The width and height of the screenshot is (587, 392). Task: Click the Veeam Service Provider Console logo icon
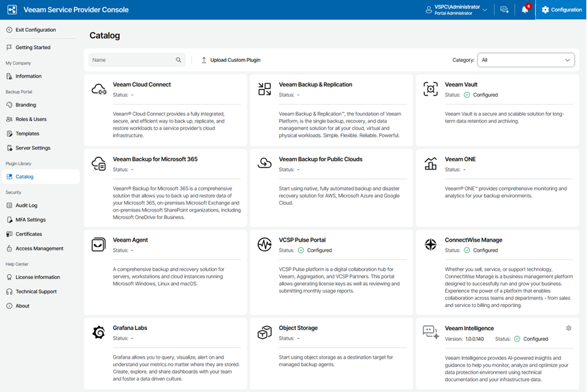[x=12, y=10]
